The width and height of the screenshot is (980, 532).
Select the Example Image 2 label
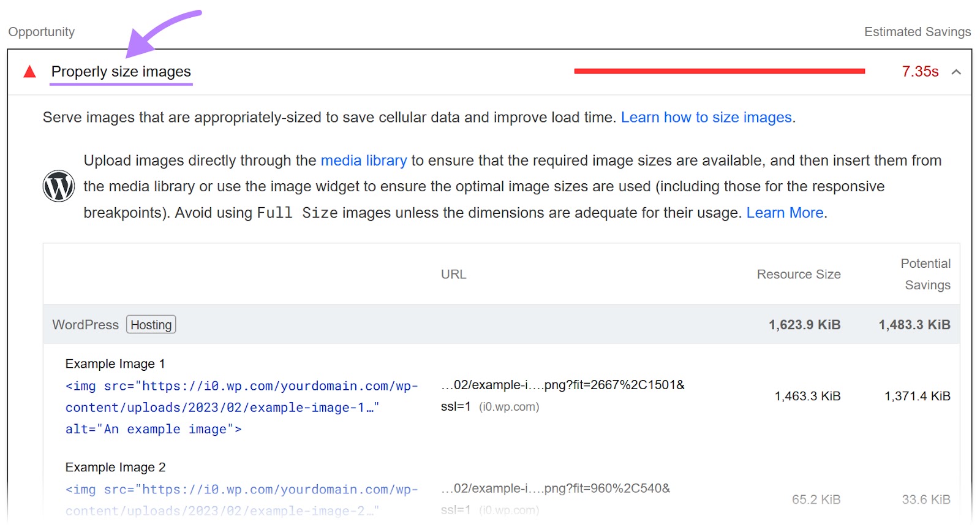click(115, 468)
